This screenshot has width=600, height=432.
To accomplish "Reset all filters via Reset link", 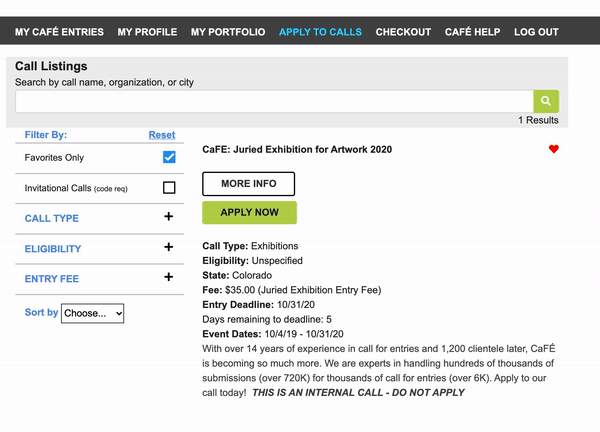I will coord(162,135).
